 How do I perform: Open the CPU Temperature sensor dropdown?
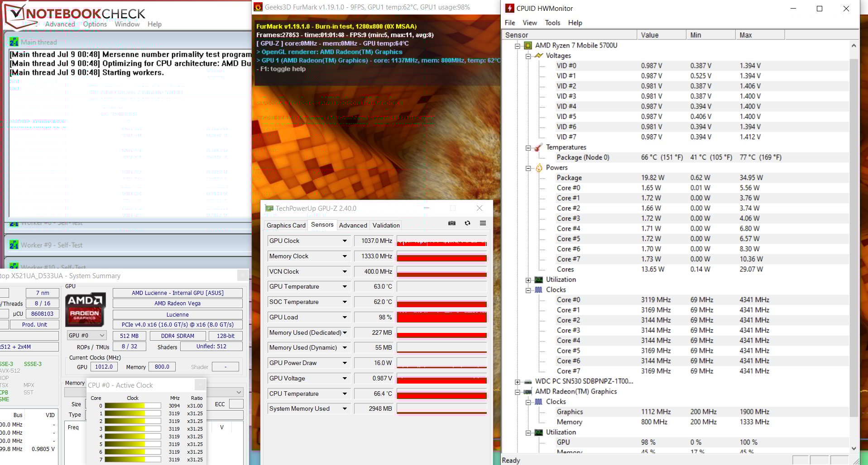(345, 394)
